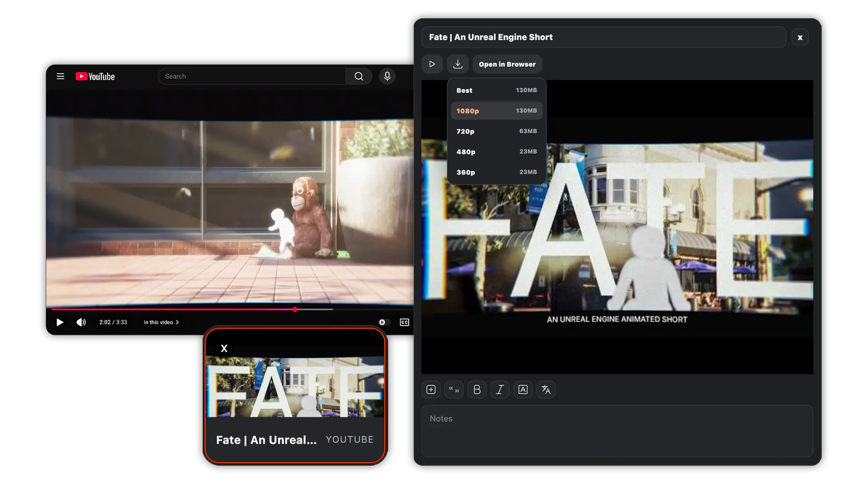The image size is (868, 484).
Task: Click the YouTube search magnifier button
Action: point(359,76)
